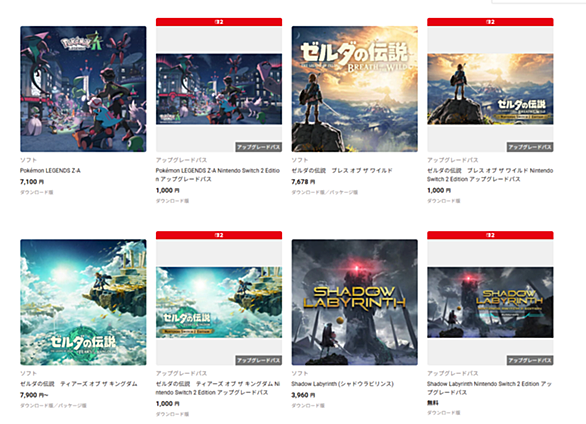586x424 pixels.
Task: Click Shadow Labyrinth Switch 2 Edition upgrade pass title
Action: pyautogui.click(x=489, y=388)
